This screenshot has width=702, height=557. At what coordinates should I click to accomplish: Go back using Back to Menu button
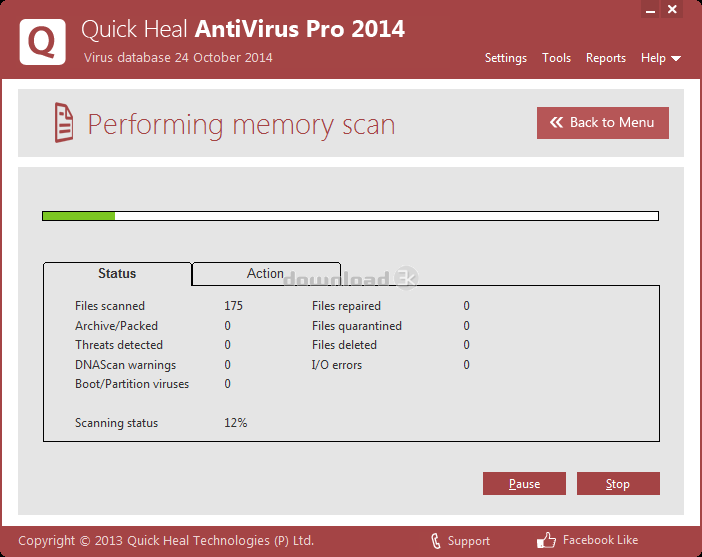[603, 123]
